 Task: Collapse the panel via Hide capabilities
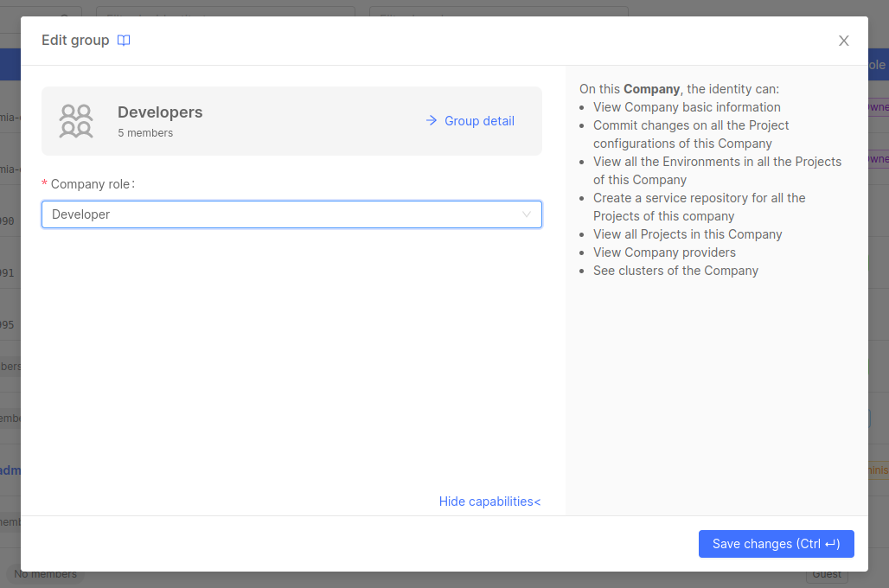[489, 502]
